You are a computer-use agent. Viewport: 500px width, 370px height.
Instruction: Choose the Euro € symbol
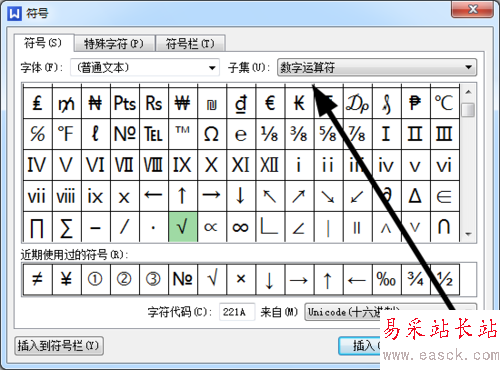tap(270, 103)
